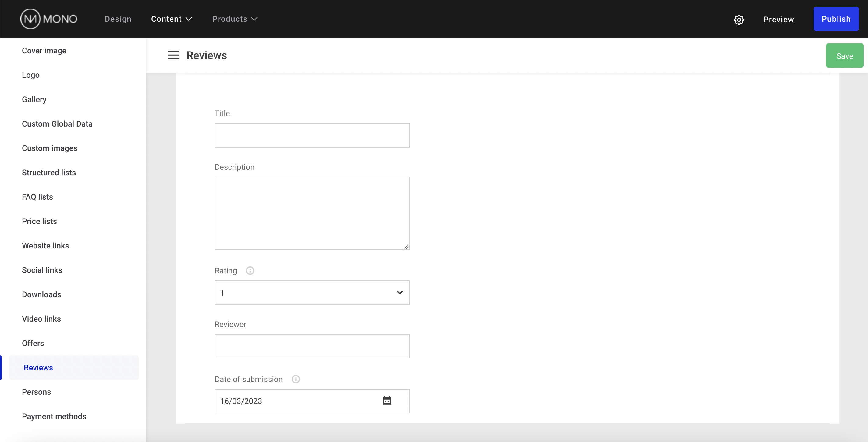868x442 pixels.
Task: Select Custom images in sidebar
Action: [50, 148]
